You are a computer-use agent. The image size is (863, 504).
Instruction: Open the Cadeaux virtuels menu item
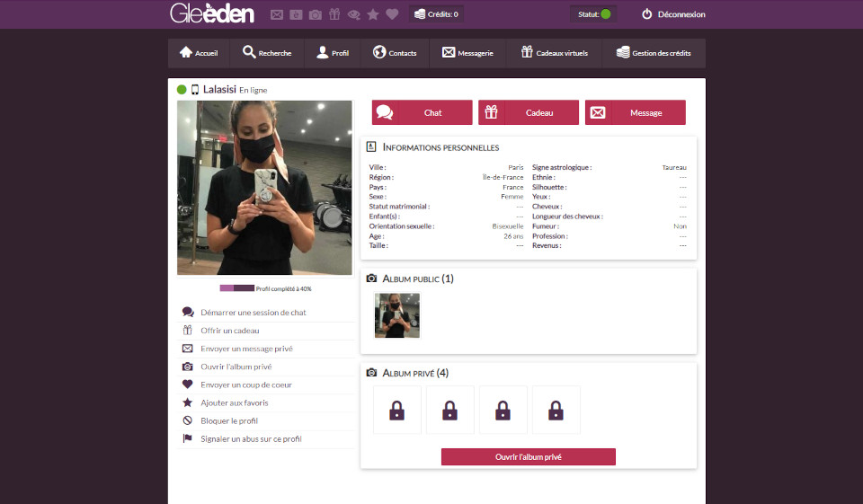tap(555, 53)
